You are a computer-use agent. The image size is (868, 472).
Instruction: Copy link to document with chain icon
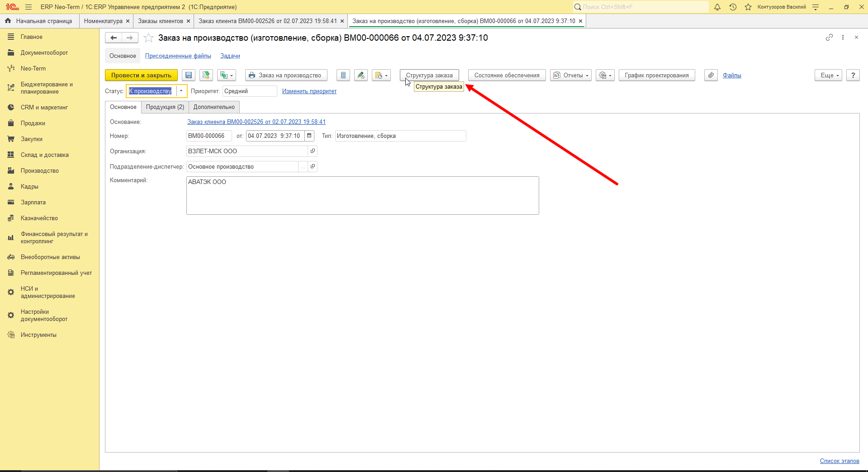click(x=829, y=38)
